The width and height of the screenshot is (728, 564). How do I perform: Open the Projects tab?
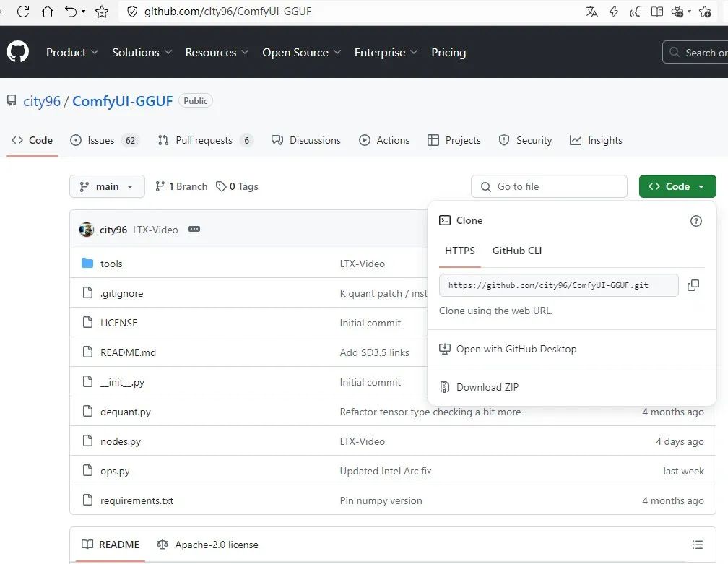point(454,140)
